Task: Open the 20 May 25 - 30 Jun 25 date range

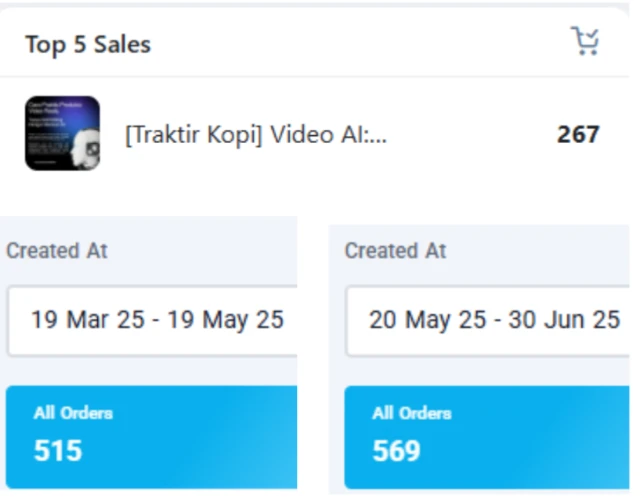Action: (494, 320)
